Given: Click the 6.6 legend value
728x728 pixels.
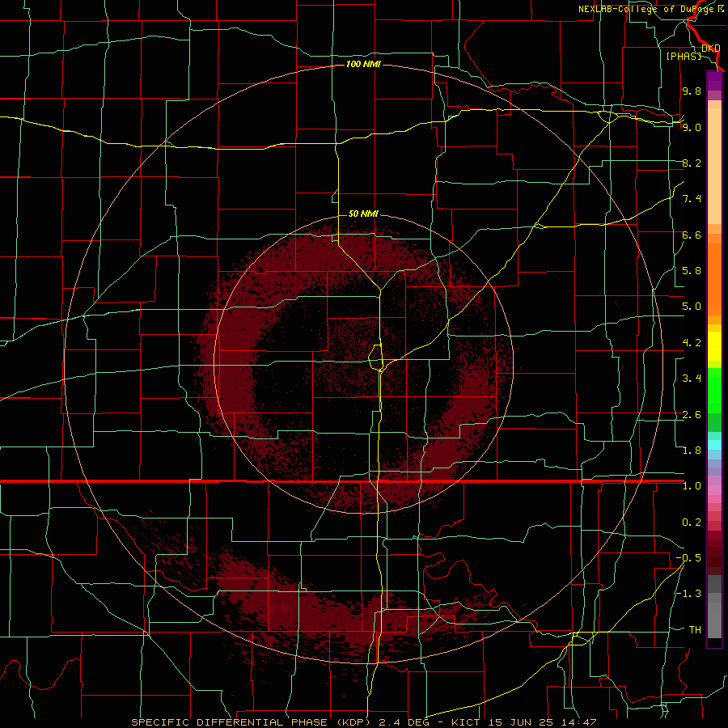Looking at the screenshot, I should coord(692,235).
